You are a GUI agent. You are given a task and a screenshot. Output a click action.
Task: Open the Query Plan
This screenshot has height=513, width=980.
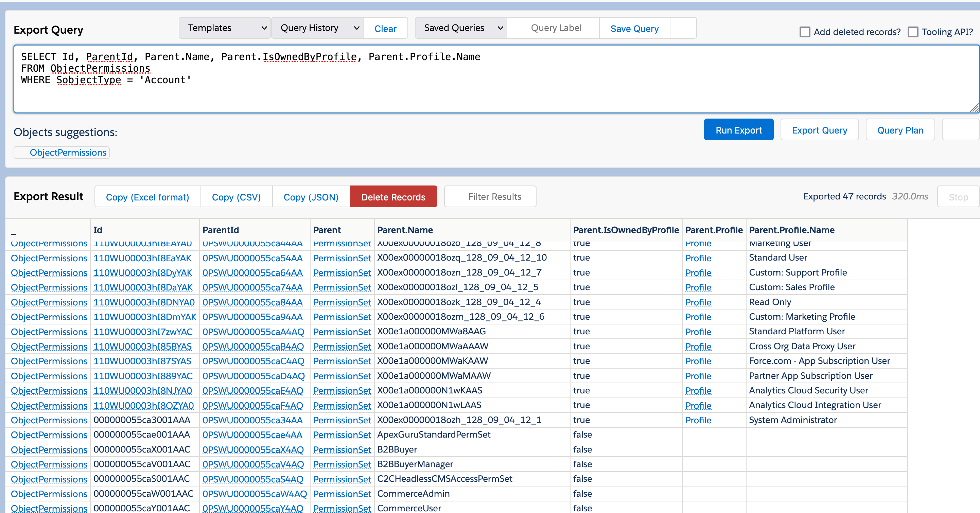point(900,130)
